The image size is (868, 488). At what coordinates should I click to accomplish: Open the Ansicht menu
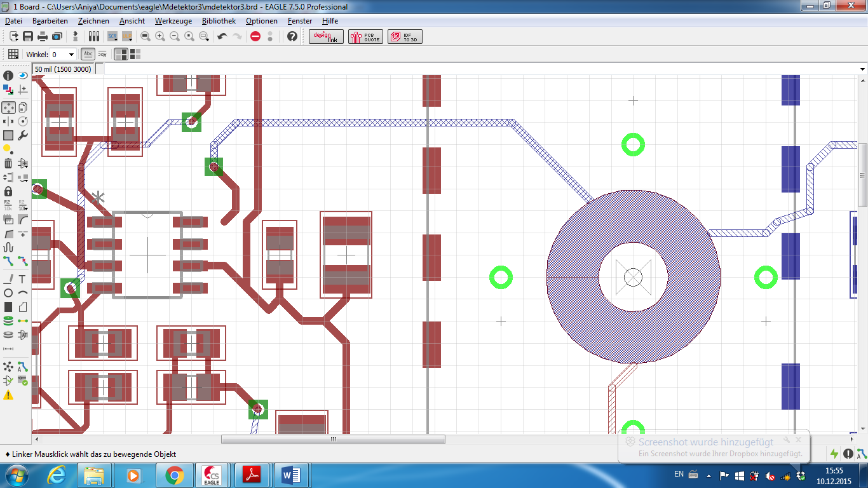pyautogui.click(x=132, y=21)
